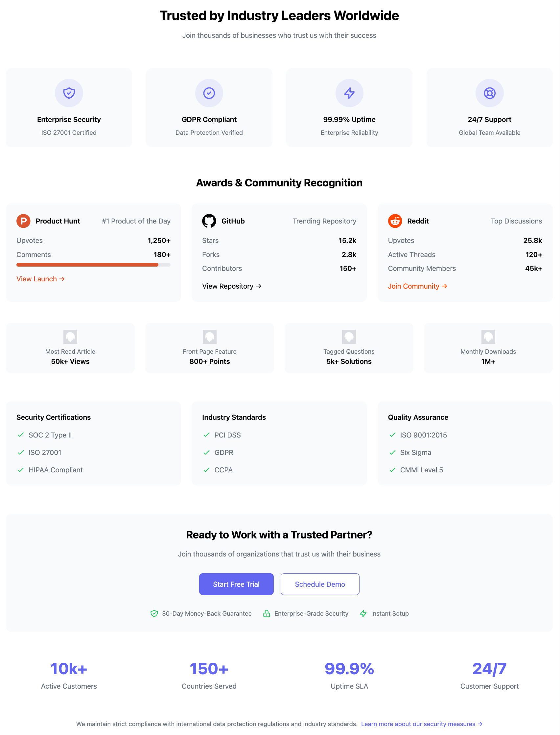Click the 'ISO 27001 Certified' subtitle
Image resolution: width=560 pixels, height=735 pixels.
click(69, 132)
